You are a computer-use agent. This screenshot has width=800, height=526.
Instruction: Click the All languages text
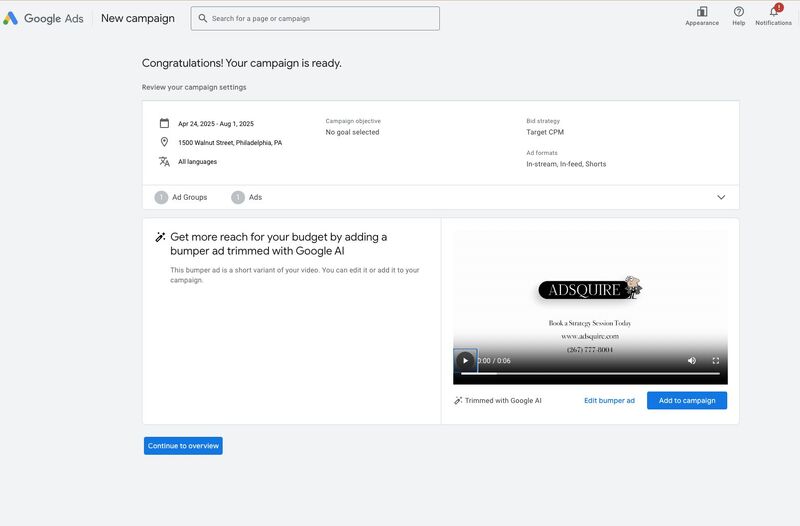tap(197, 162)
